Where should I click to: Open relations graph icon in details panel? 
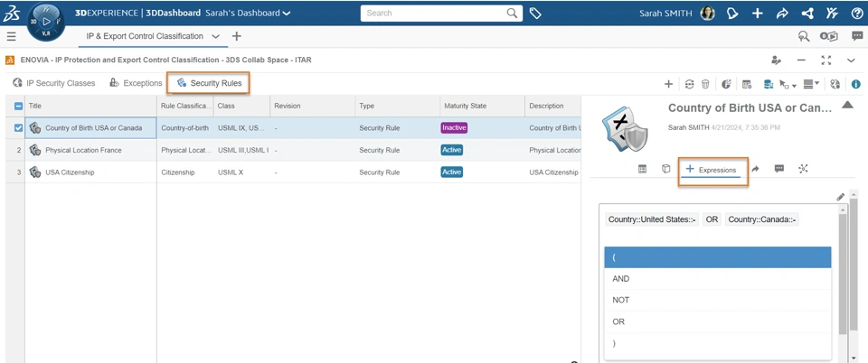pyautogui.click(x=803, y=169)
